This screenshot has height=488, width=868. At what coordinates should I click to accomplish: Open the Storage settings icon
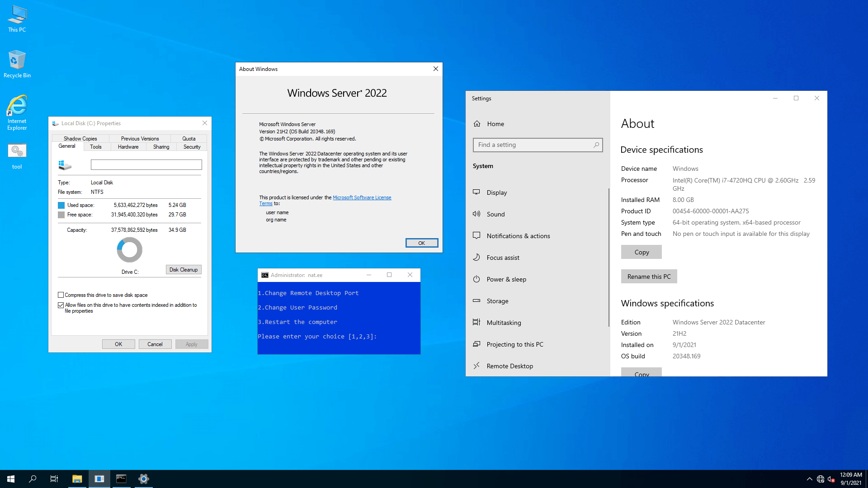click(x=476, y=300)
